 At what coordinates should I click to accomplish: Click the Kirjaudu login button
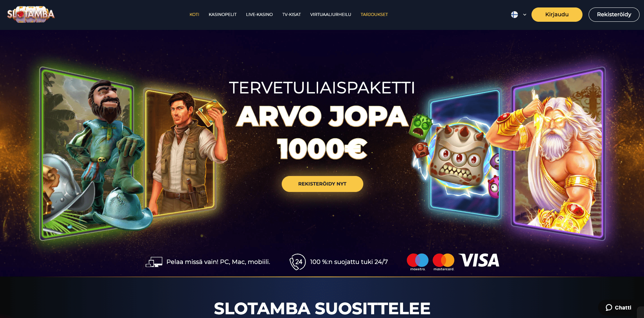[557, 15]
